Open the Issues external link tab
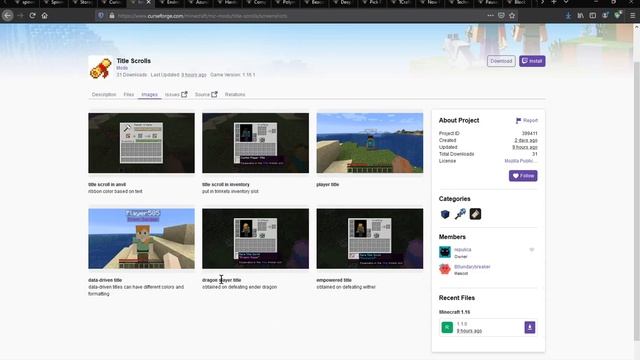Image resolution: width=640 pixels, height=360 pixels. point(176,94)
